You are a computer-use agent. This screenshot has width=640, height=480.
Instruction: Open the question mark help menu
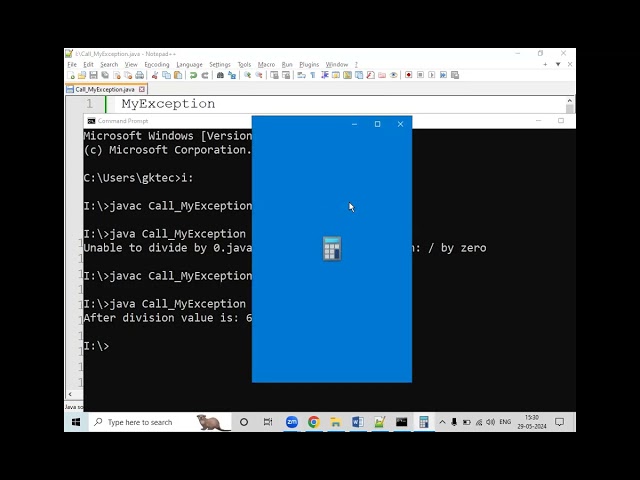356,64
